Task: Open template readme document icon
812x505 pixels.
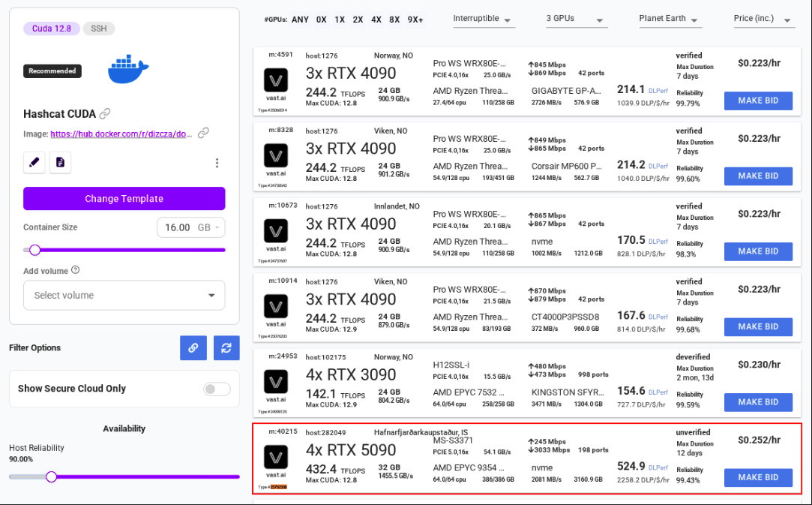Action: [60, 162]
